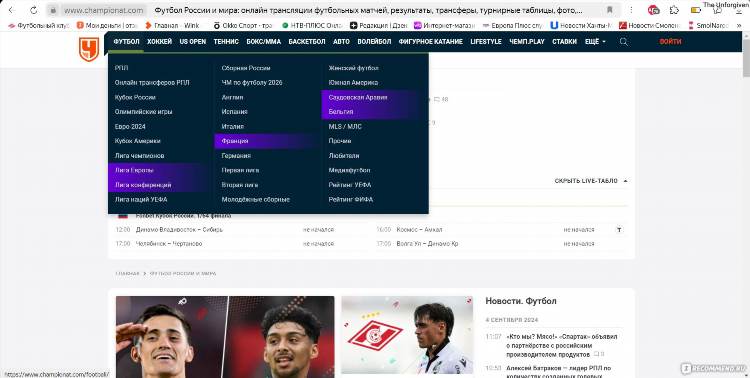
Task: Click the orange Championat logo
Action: pyautogui.click(x=89, y=50)
